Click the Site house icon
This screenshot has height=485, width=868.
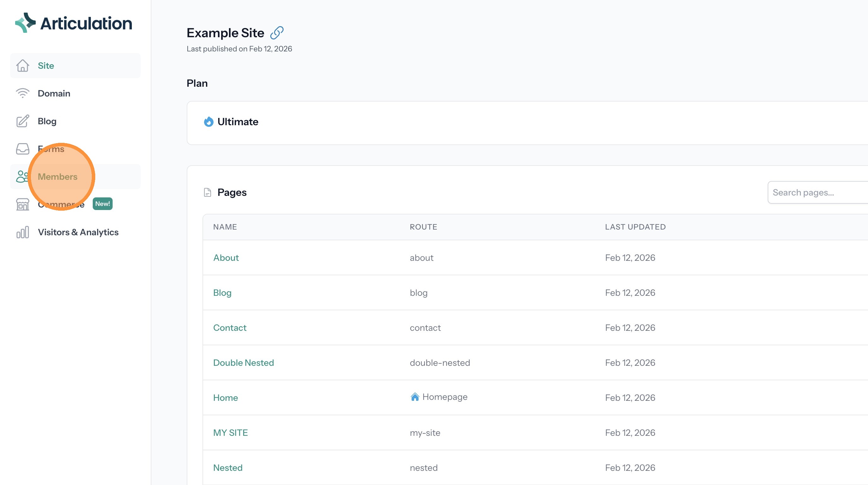pos(23,66)
